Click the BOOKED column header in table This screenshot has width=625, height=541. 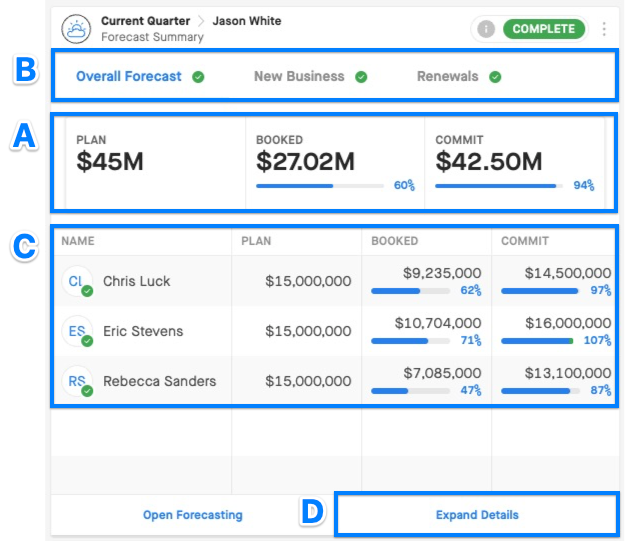395,241
